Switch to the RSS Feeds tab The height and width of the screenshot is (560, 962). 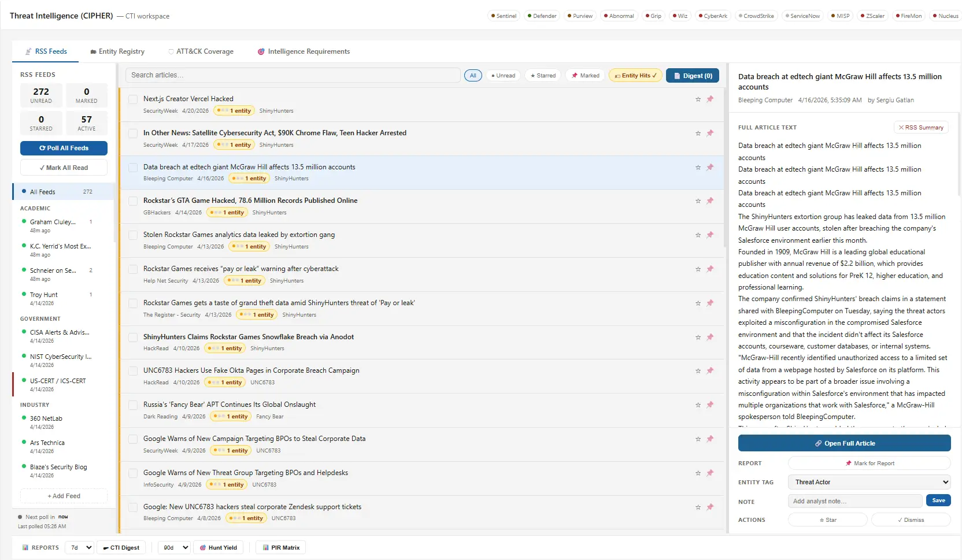point(46,51)
